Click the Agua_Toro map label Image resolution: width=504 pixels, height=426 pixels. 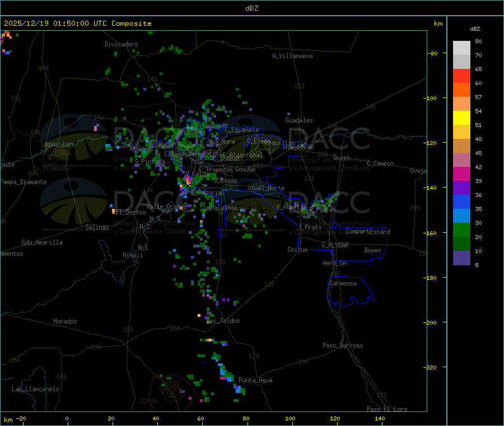pyautogui.click(x=60, y=144)
